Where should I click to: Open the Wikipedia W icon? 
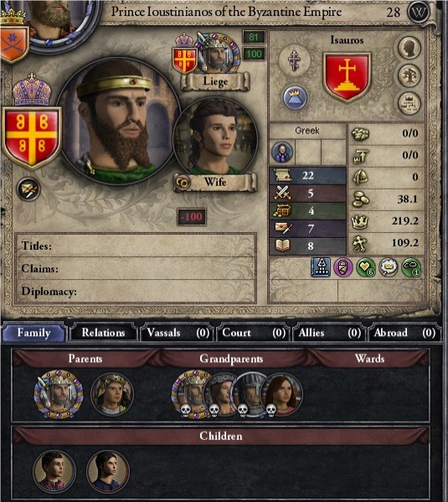(419, 13)
